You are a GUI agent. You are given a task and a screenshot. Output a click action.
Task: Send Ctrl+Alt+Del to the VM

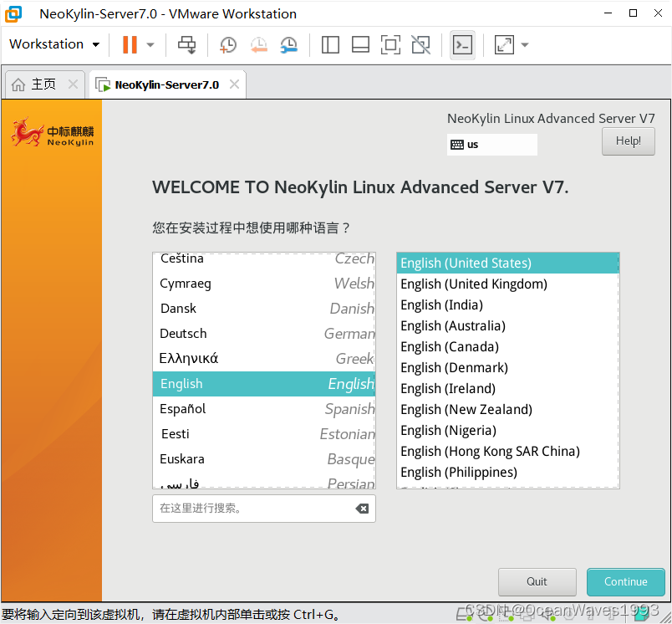(x=187, y=44)
